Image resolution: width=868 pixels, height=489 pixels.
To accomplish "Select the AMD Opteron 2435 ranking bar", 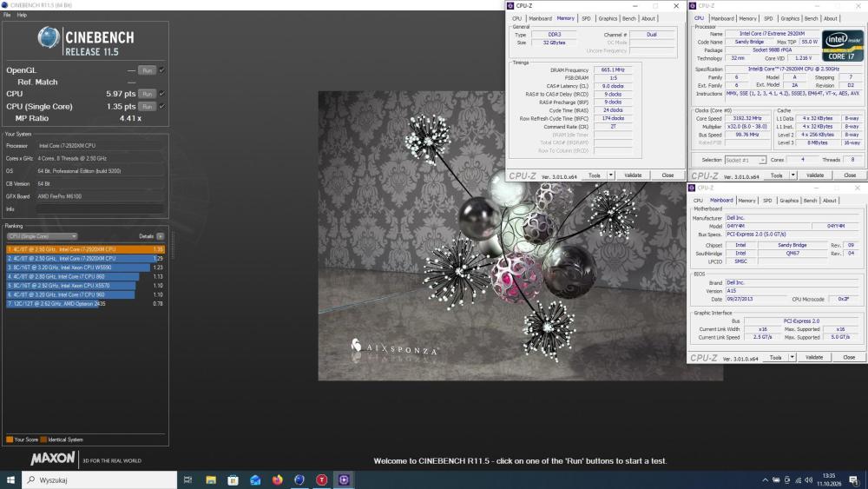I will coord(85,303).
